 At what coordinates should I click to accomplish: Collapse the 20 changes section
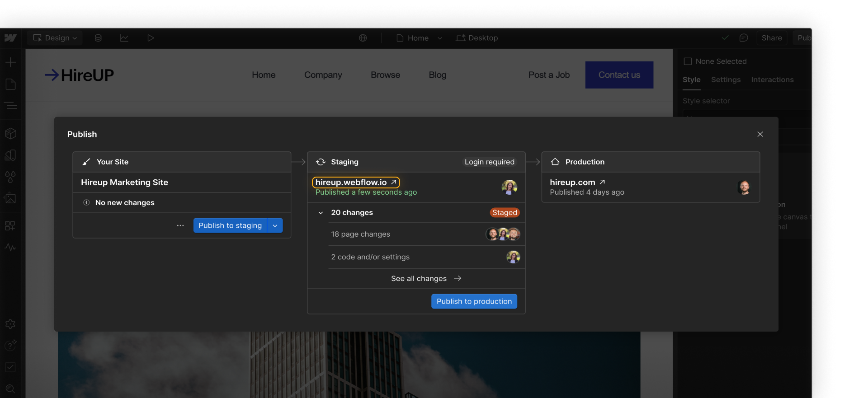pyautogui.click(x=321, y=213)
